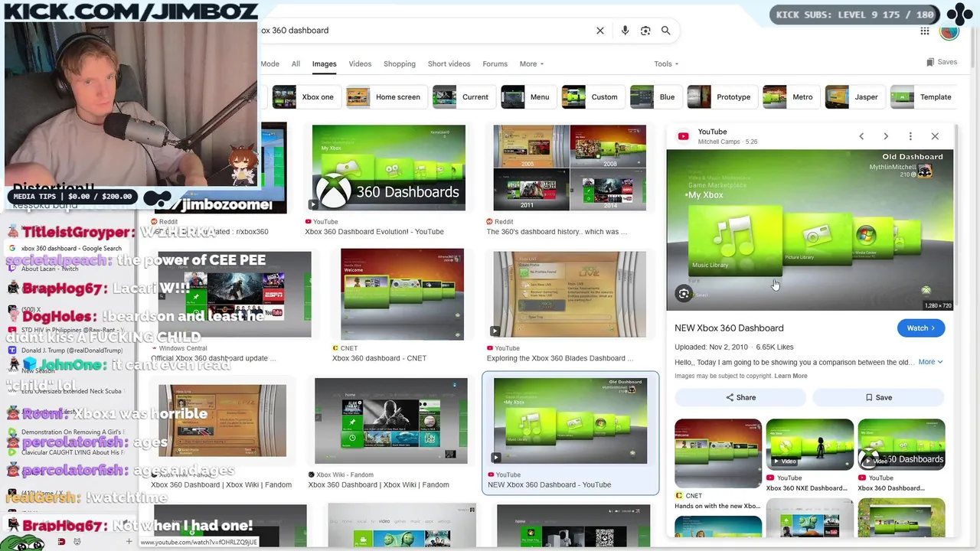Apply the Prototype filter chip
The width and height of the screenshot is (980, 551).
coord(720,97)
